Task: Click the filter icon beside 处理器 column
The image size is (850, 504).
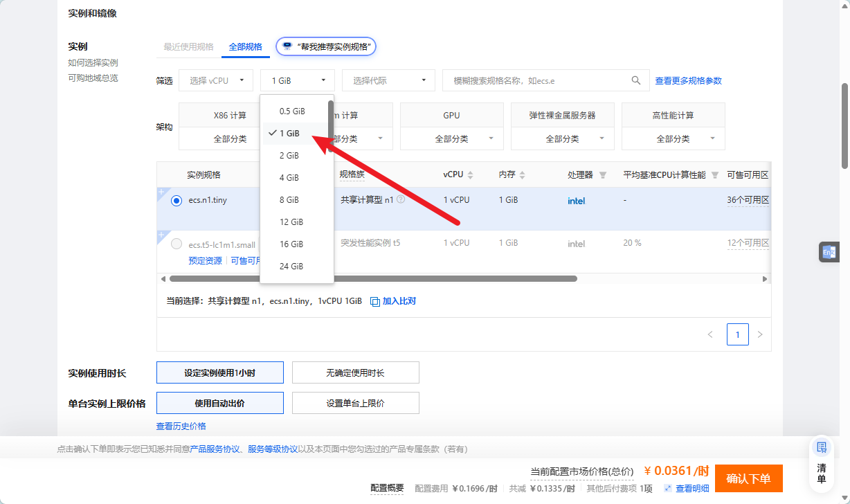Action: pyautogui.click(x=602, y=175)
